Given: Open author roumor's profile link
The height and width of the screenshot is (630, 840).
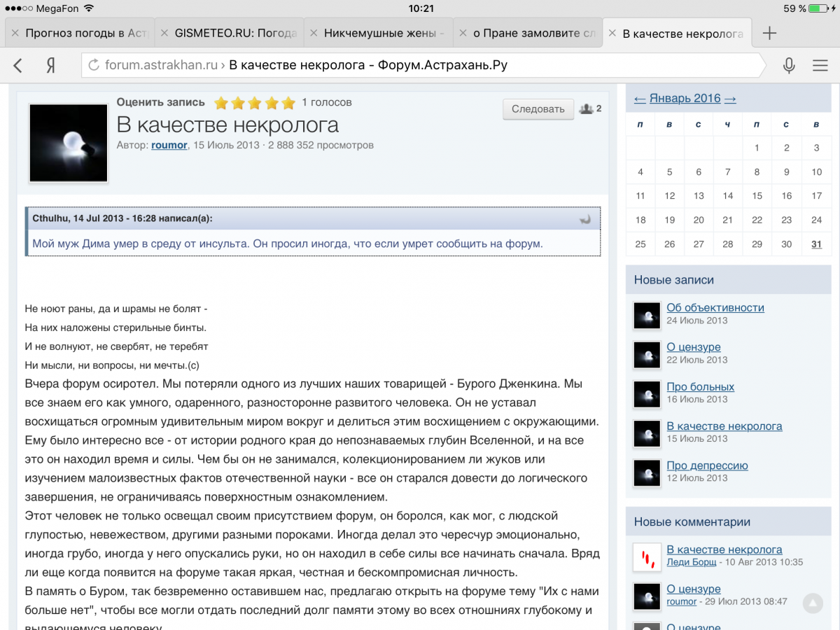Looking at the screenshot, I should 169,145.
